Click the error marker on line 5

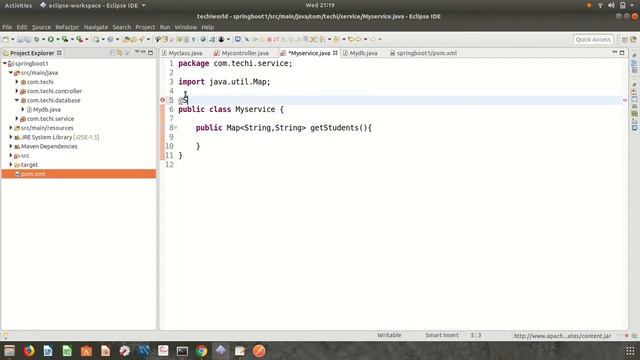(162, 100)
